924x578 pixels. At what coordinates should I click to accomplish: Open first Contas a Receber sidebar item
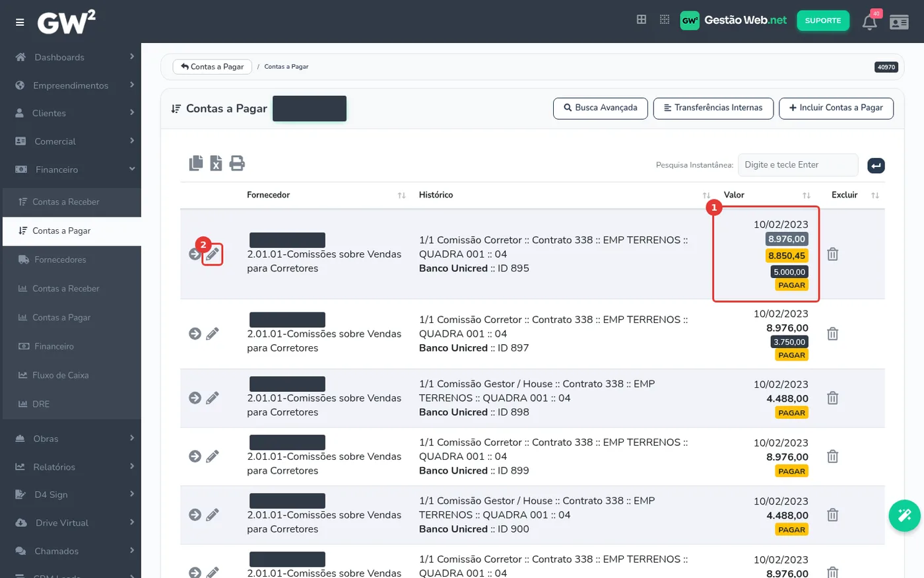pyautogui.click(x=72, y=202)
